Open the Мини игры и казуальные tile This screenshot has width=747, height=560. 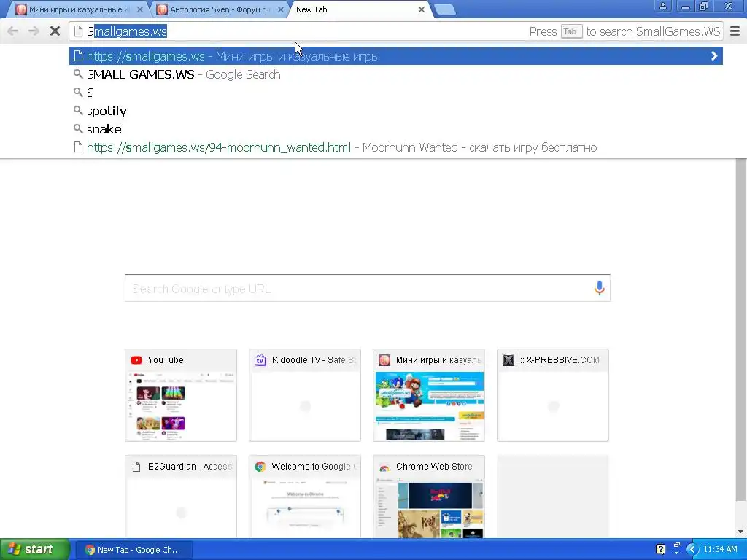coord(429,395)
